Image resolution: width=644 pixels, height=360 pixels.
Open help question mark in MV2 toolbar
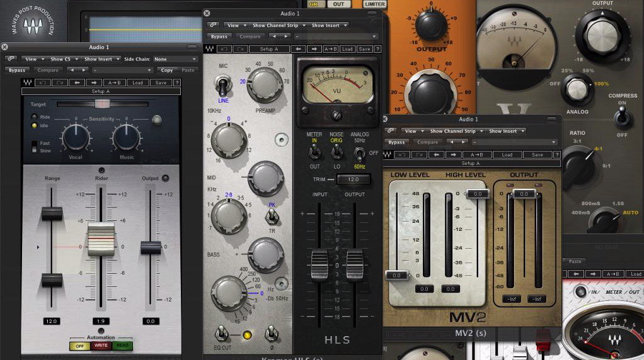(557, 155)
